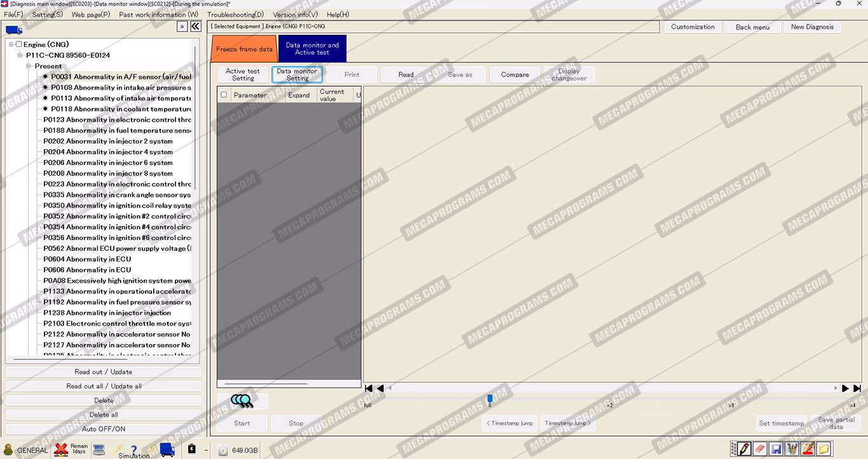The width and height of the screenshot is (868, 459).
Task: Click the floppy disk save icon
Action: (776, 449)
